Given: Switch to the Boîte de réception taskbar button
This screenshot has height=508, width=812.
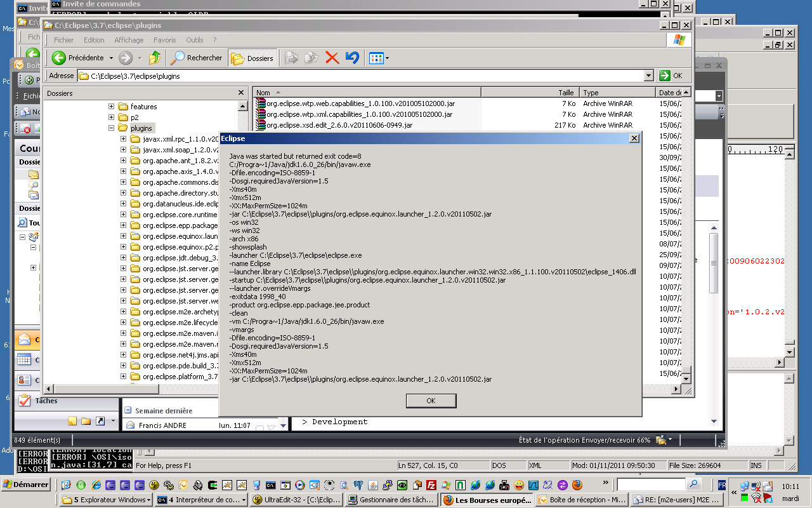Looking at the screenshot, I should tap(581, 500).
